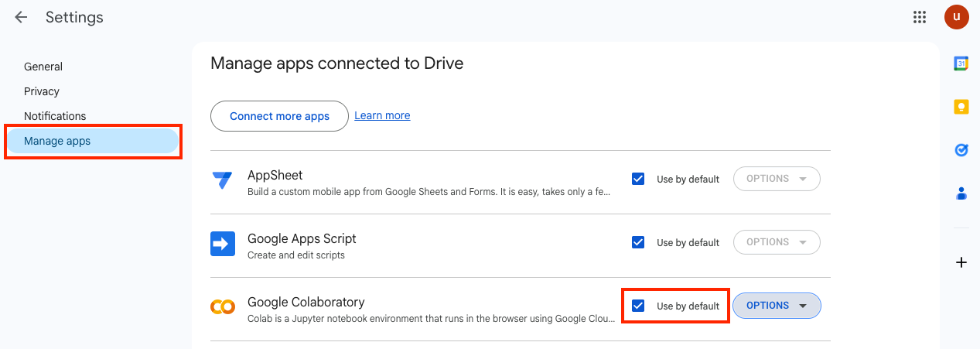
Task: Click the 'Settings' page title
Action: tap(74, 17)
